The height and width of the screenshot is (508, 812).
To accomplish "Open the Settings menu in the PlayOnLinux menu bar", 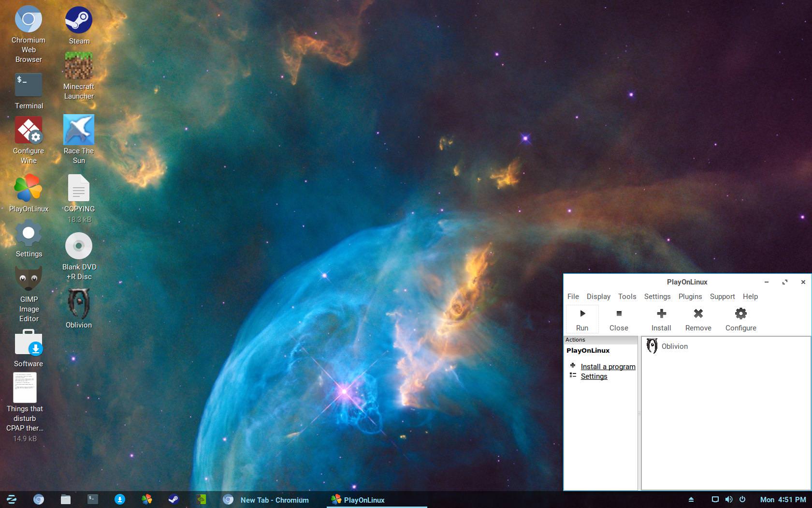I will pos(657,297).
